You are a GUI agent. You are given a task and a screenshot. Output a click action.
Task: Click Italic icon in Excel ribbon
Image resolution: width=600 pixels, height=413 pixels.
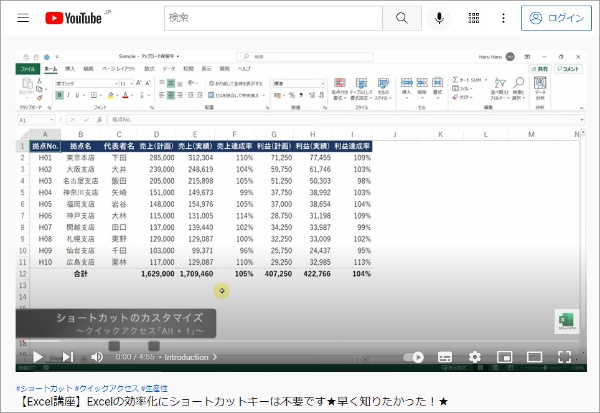point(68,95)
